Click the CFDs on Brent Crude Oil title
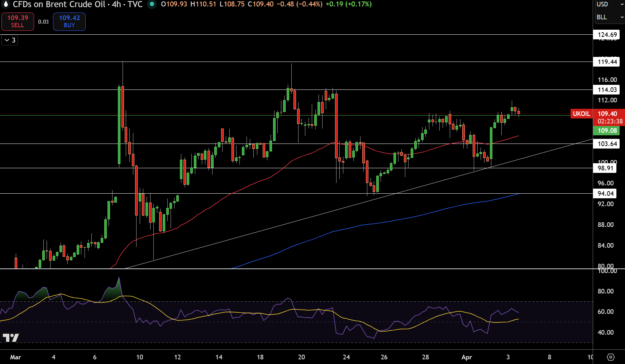Screen dimensions: 625x364 point(59,4)
